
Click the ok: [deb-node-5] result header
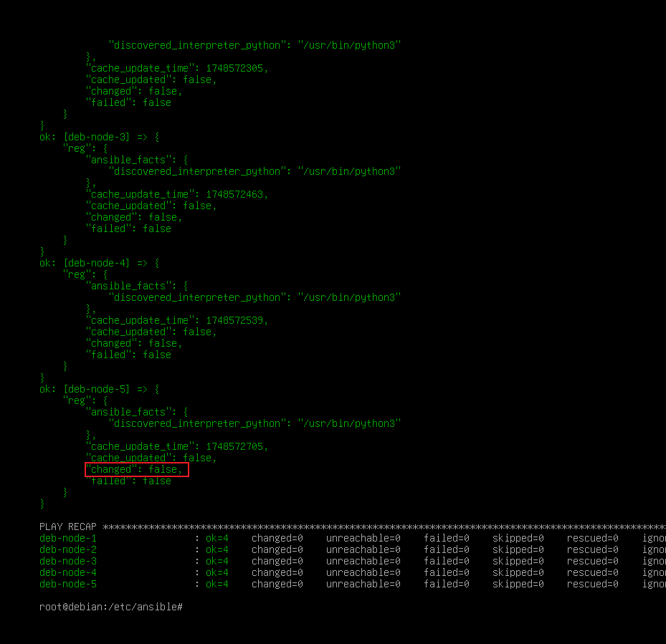100,389
